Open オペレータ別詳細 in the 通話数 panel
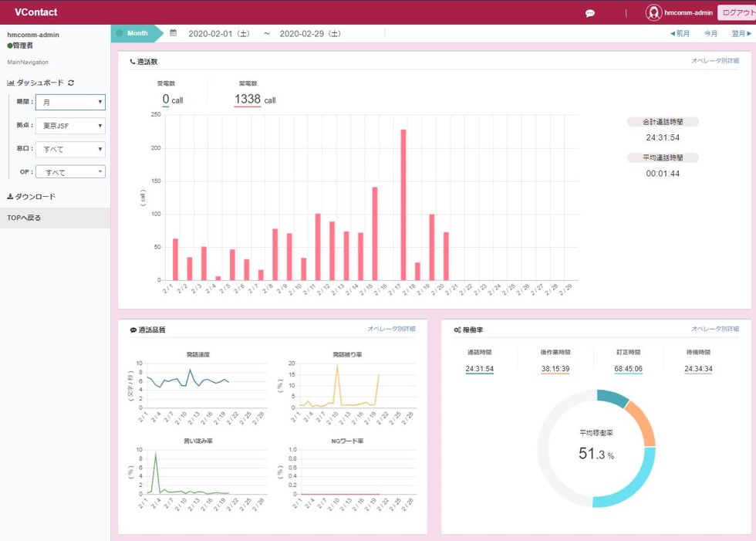Image resolution: width=756 pixels, height=541 pixels. click(714, 61)
